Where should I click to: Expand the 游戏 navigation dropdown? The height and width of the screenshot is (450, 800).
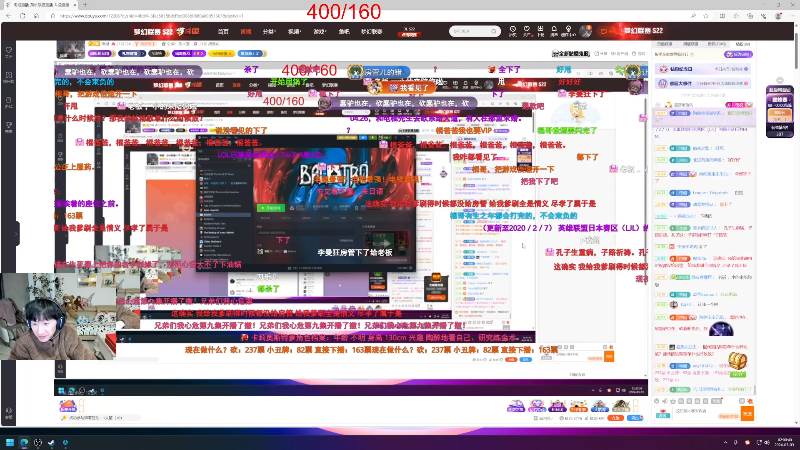(x=319, y=32)
